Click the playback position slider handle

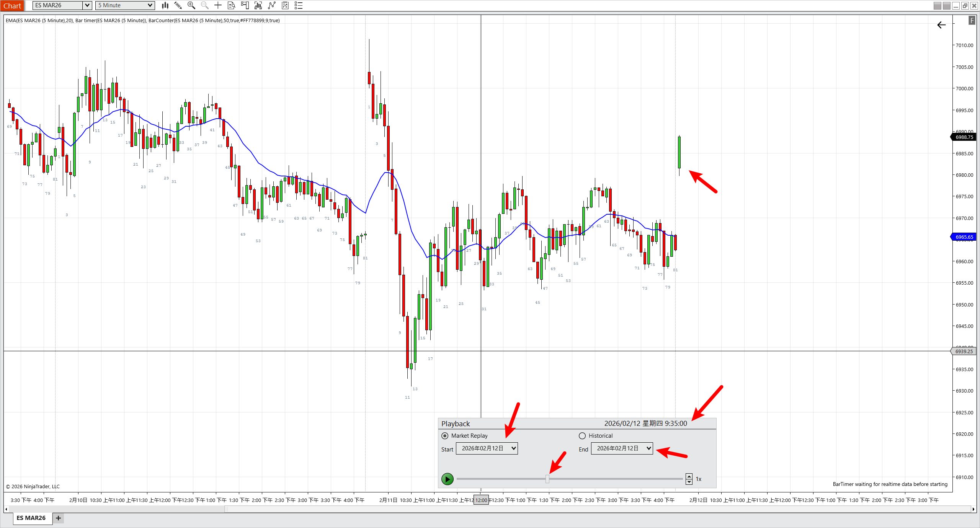pyautogui.click(x=547, y=479)
